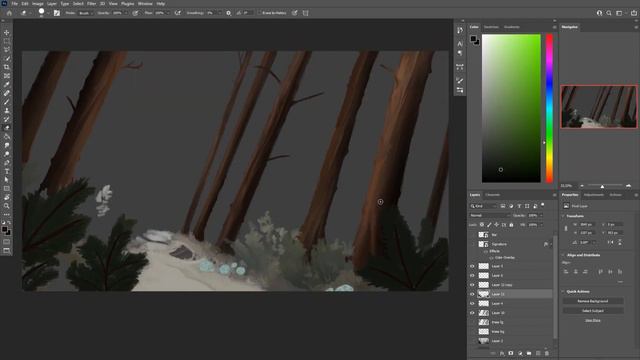Screen dimensions: 640x360
Task: Click the Select Subject button
Action: tap(593, 311)
